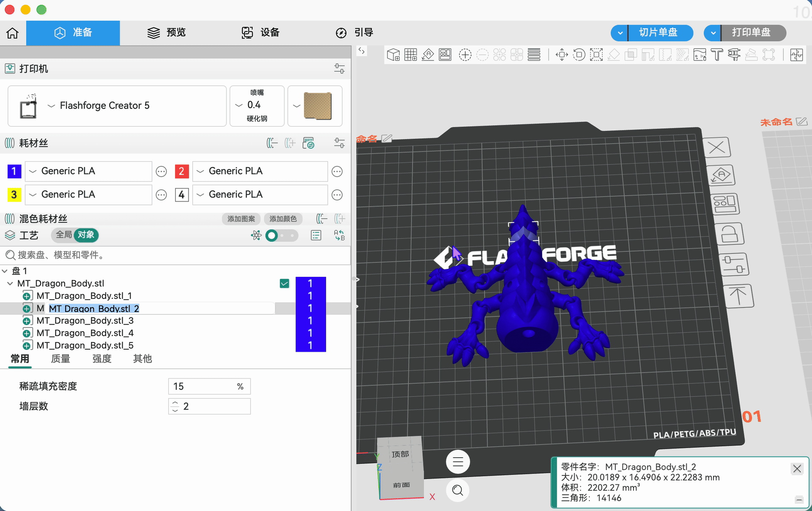
Task: Click the top toolbar auto orient icon
Action: [x=428, y=55]
